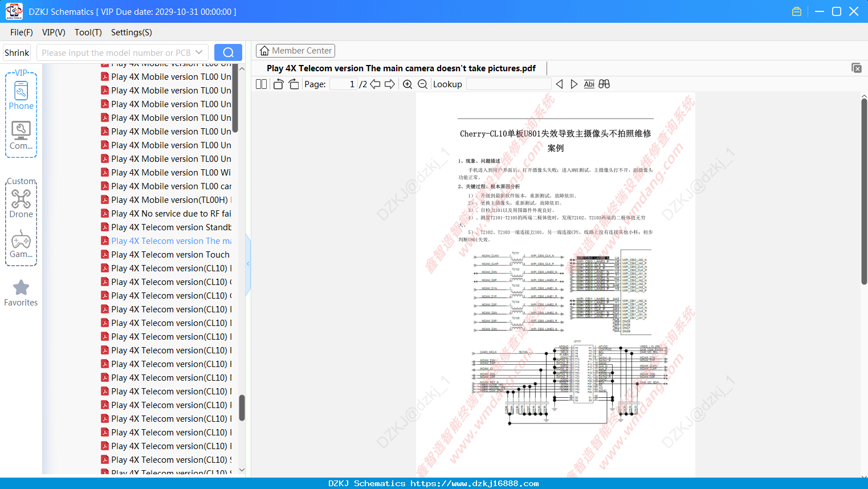Open 'Play 4X Mobile version TL00 Wi' file
The height and width of the screenshot is (489, 868).
171,172
